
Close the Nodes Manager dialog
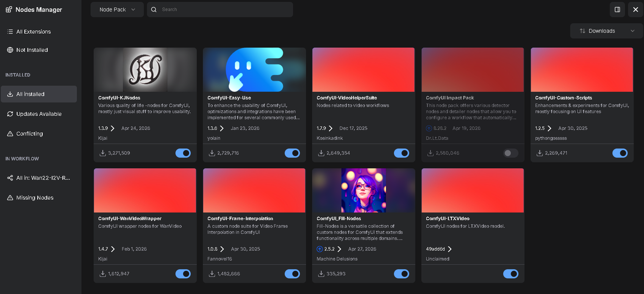pyautogui.click(x=635, y=10)
